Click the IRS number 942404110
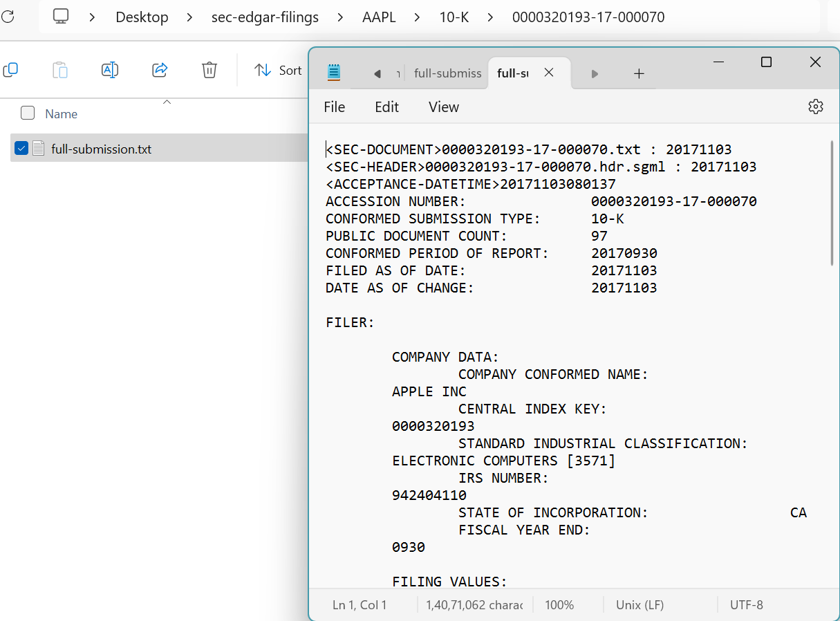This screenshot has width=840, height=621. 429,495
